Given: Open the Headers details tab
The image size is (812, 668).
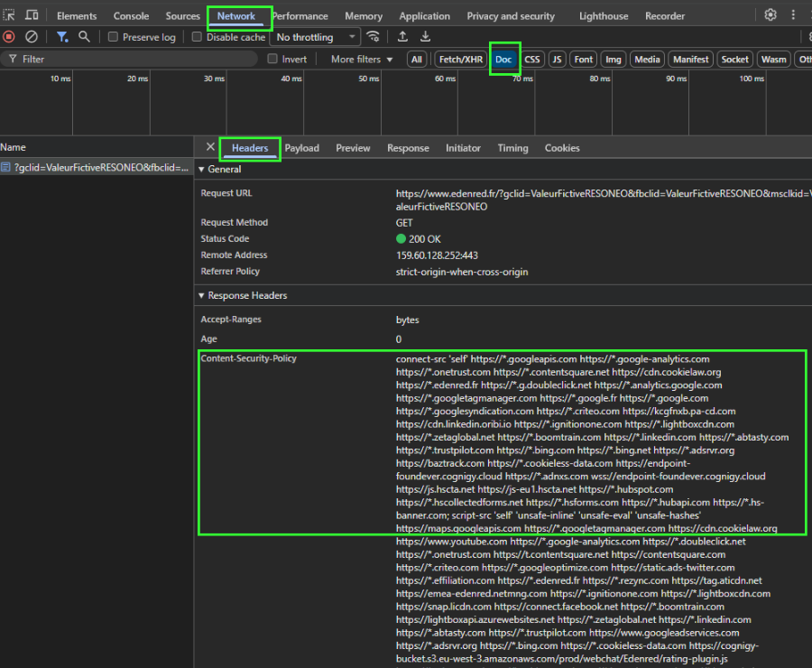Looking at the screenshot, I should point(250,148).
